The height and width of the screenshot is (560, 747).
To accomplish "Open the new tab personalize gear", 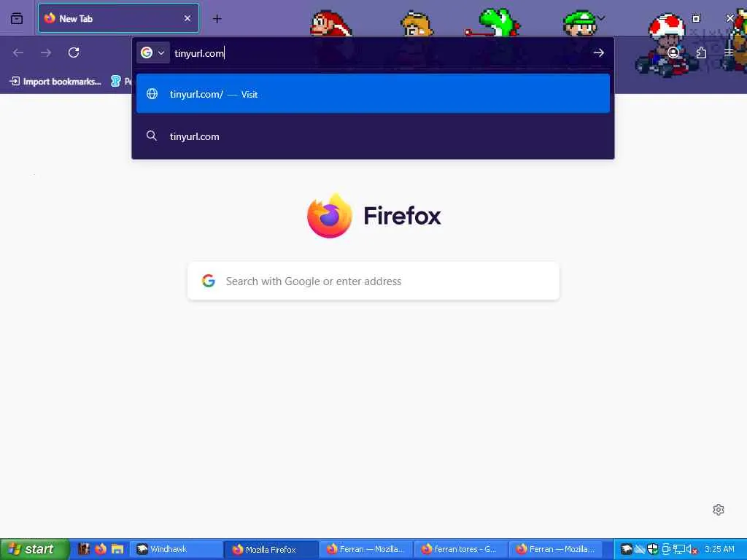I will (x=719, y=510).
